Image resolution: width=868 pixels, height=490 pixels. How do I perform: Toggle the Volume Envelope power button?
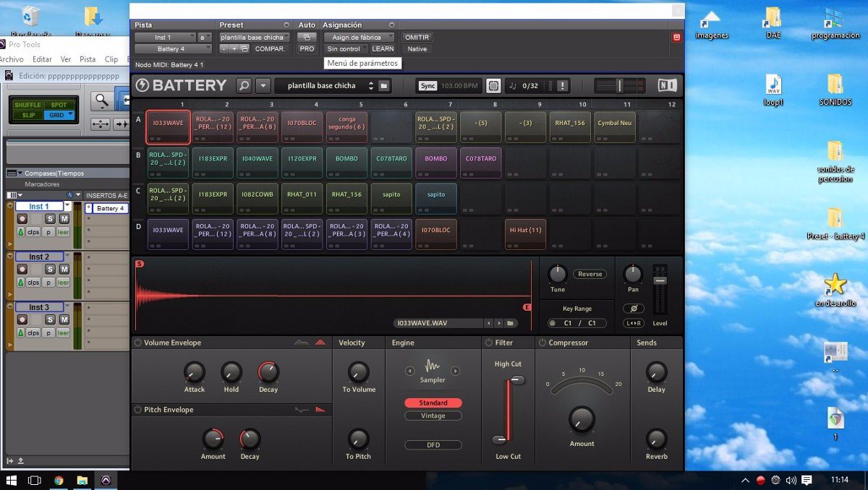137,343
